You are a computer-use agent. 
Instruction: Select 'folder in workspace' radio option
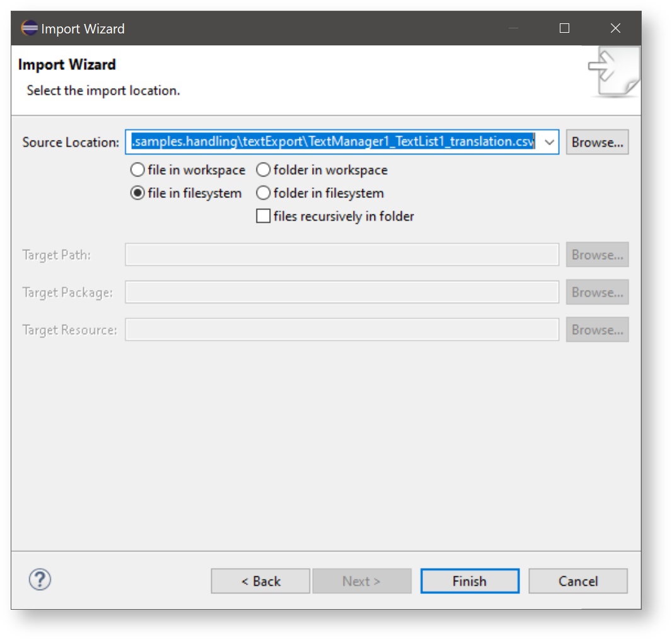tap(264, 170)
